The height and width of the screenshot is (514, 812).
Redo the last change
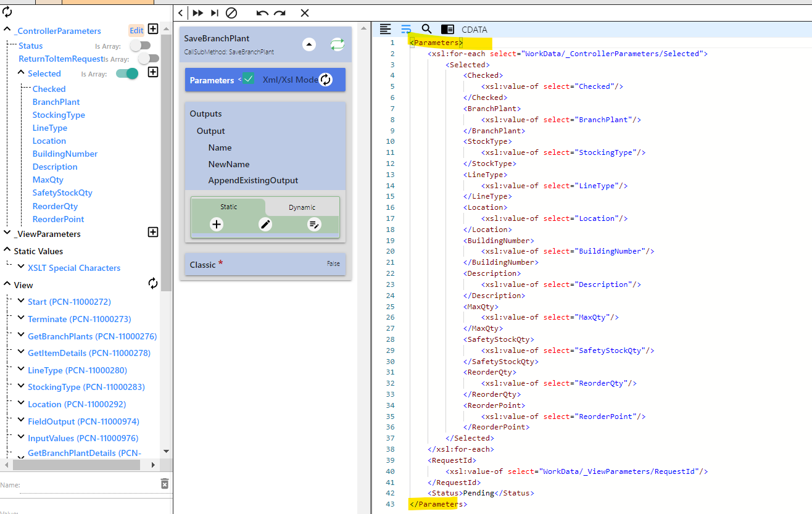[x=280, y=13]
